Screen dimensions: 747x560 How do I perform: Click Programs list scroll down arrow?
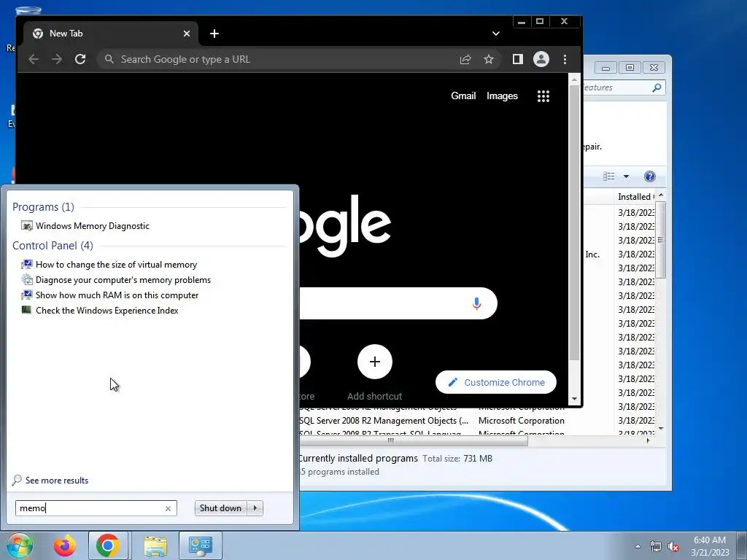point(661,429)
